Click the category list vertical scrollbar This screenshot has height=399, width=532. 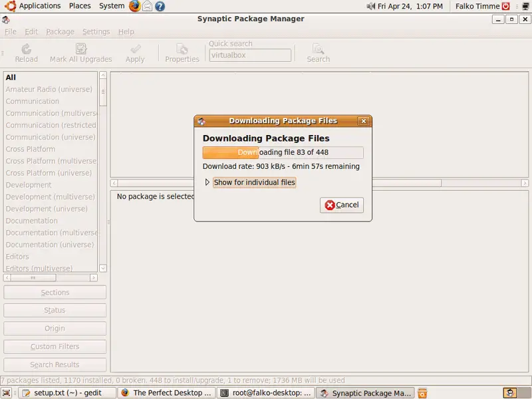(x=103, y=172)
